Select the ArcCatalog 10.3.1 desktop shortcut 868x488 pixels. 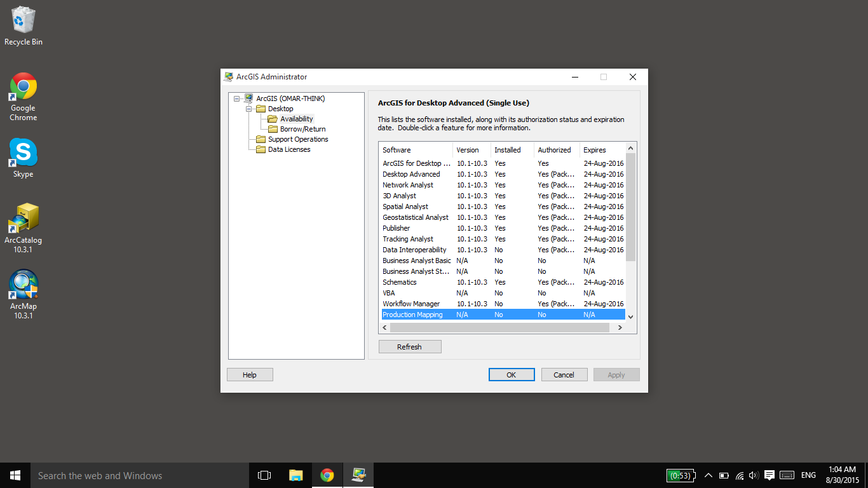[x=24, y=227]
